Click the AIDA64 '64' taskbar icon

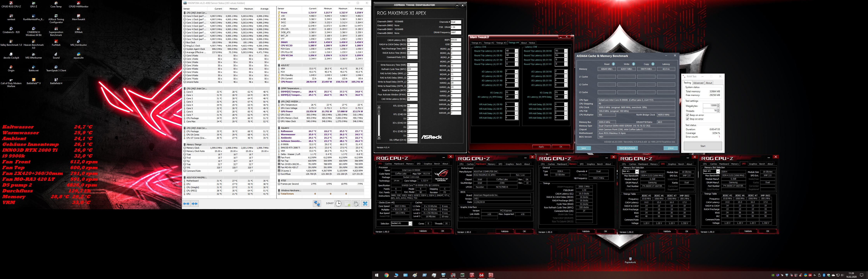[481, 275]
